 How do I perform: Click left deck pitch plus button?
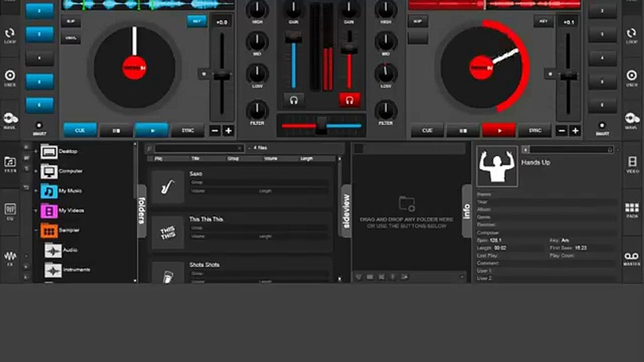point(228,131)
